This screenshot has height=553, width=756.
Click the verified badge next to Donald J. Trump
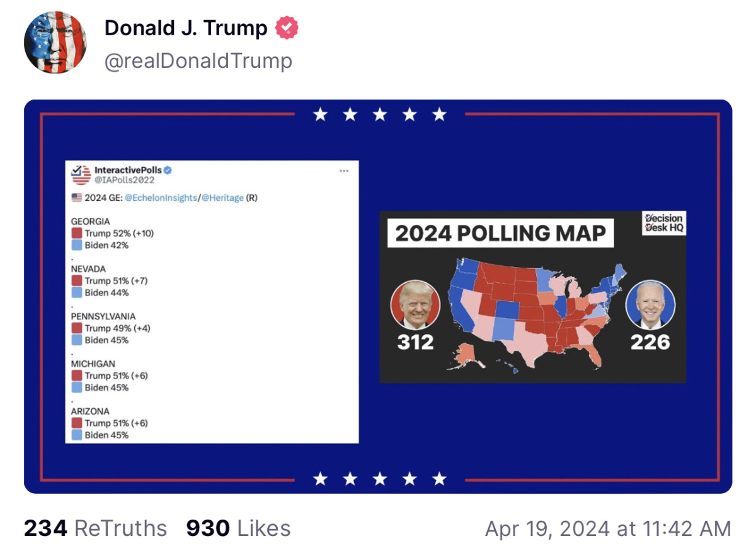(287, 28)
